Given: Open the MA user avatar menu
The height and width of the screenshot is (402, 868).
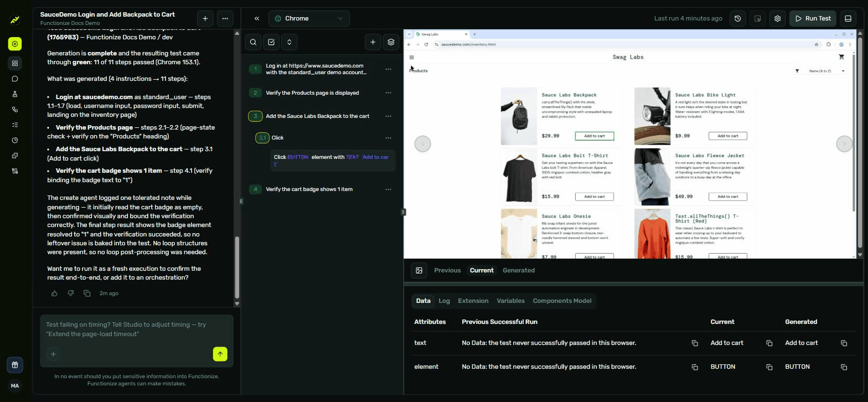Looking at the screenshot, I should [15, 386].
